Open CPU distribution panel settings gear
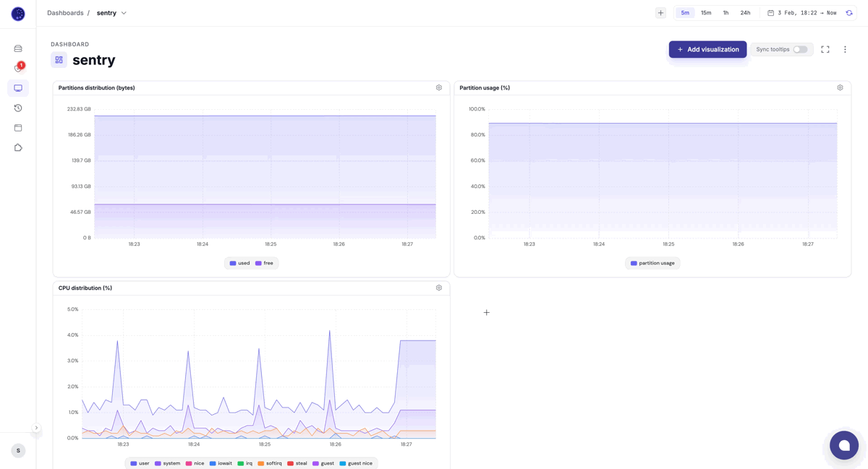Viewport: 868px width, 469px height. (439, 288)
